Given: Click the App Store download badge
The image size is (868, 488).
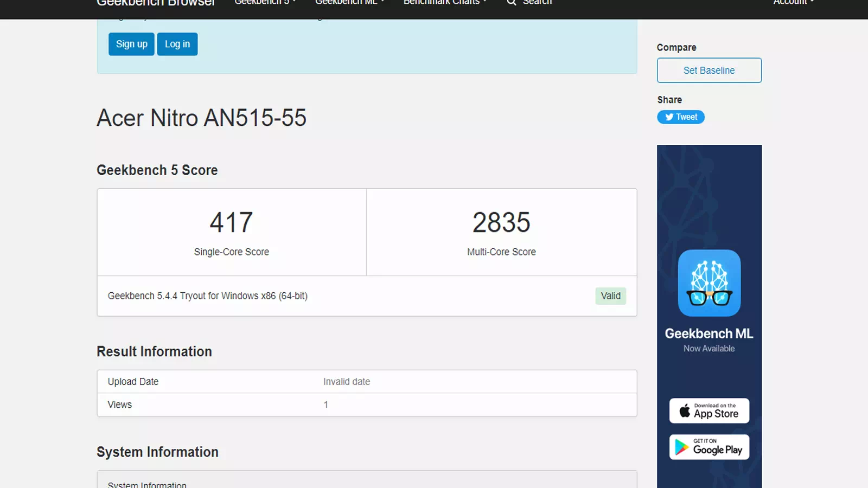Looking at the screenshot, I should point(709,411).
